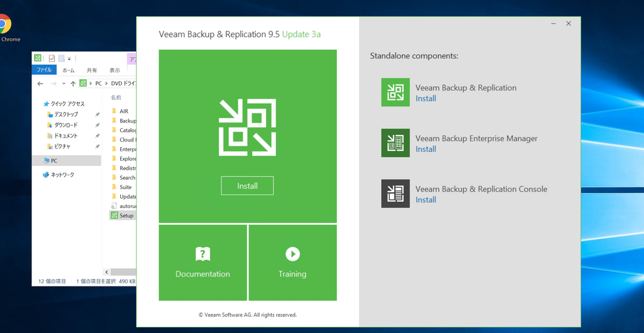
Task: Install Veeam Backup & Replication Console component
Action: pyautogui.click(x=426, y=200)
